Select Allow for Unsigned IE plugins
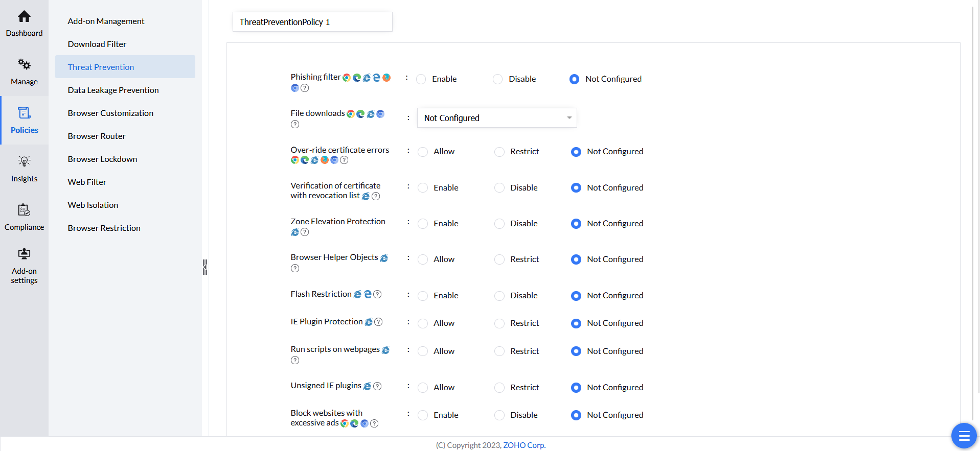 [x=423, y=388]
